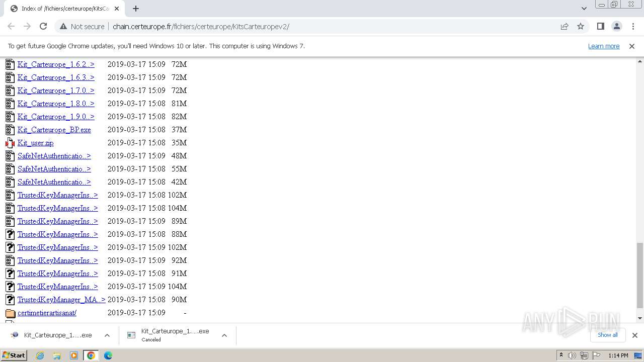Click the 37M size text
Image resolution: width=644 pixels, height=362 pixels.
[179, 130]
